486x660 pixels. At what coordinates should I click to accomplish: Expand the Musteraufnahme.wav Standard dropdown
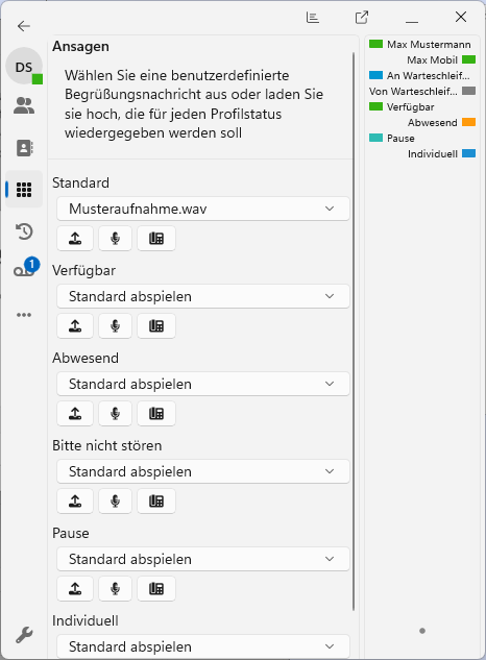203,209
